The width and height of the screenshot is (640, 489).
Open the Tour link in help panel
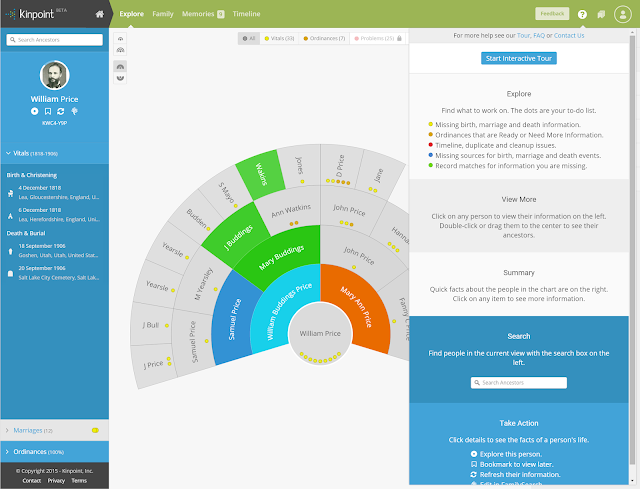coord(523,36)
